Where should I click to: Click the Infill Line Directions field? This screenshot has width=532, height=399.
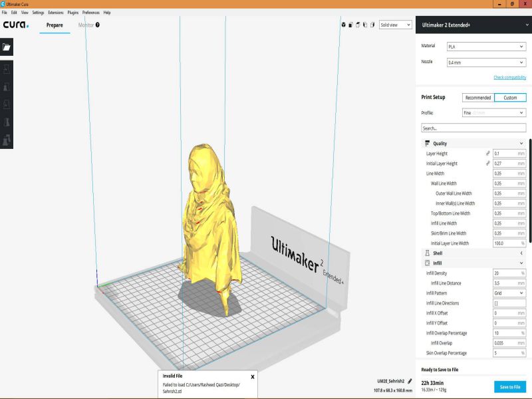pyautogui.click(x=509, y=303)
